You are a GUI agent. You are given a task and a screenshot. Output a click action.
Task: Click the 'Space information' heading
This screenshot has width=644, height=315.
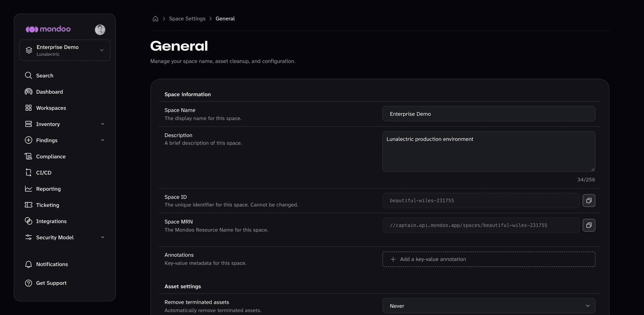pyautogui.click(x=188, y=94)
